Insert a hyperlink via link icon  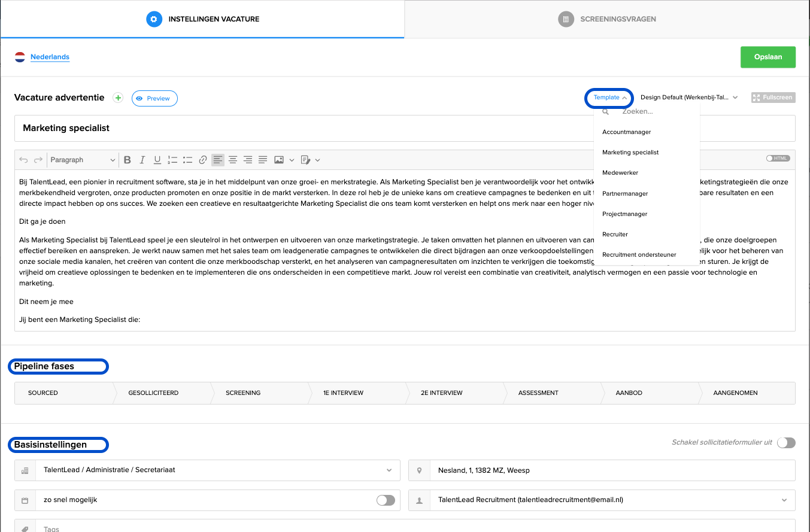pos(203,160)
